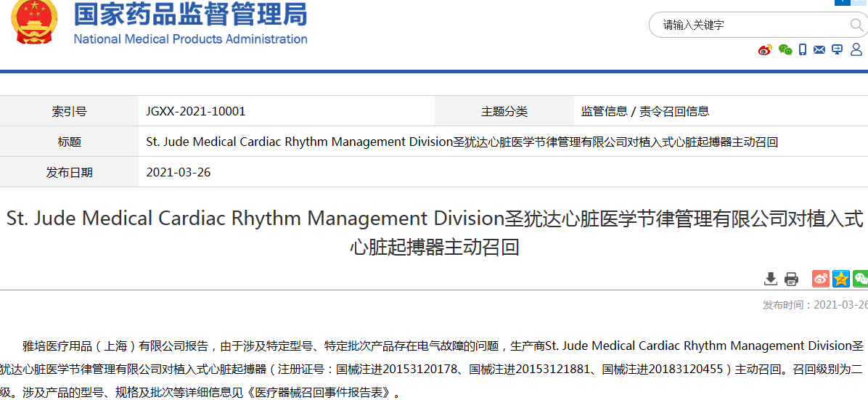
Task: Click the 发布时间：2021-03-26 line
Action: pyautogui.click(x=815, y=305)
